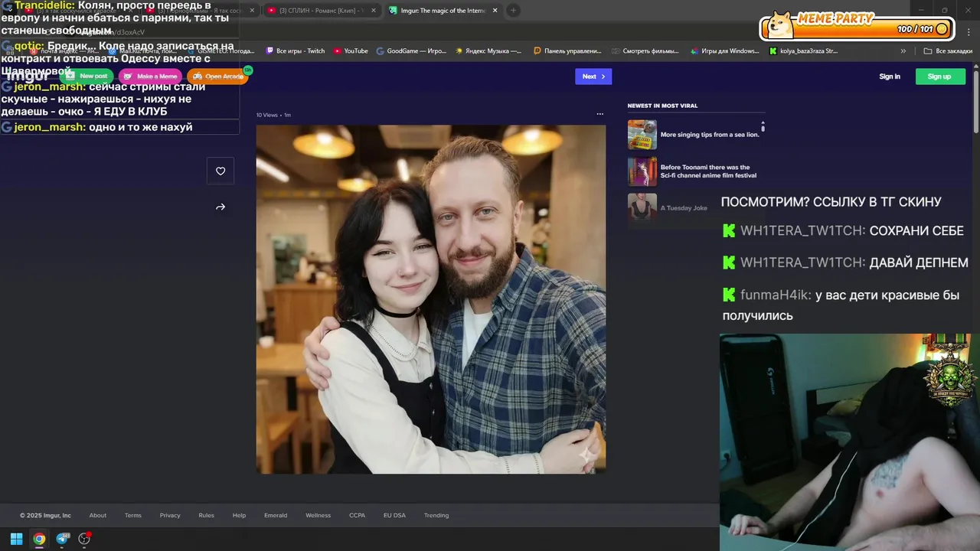Open the Trending footer link
Image resolution: width=980 pixels, height=551 pixels.
(436, 516)
